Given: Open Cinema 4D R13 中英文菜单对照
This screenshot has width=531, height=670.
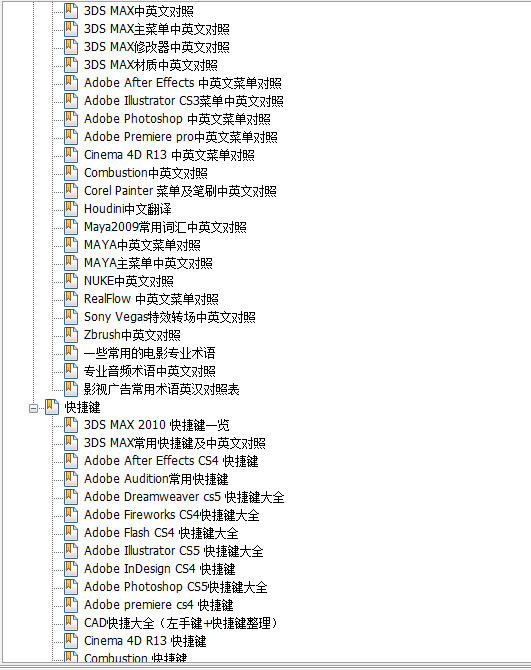Looking at the screenshot, I should click(169, 155).
